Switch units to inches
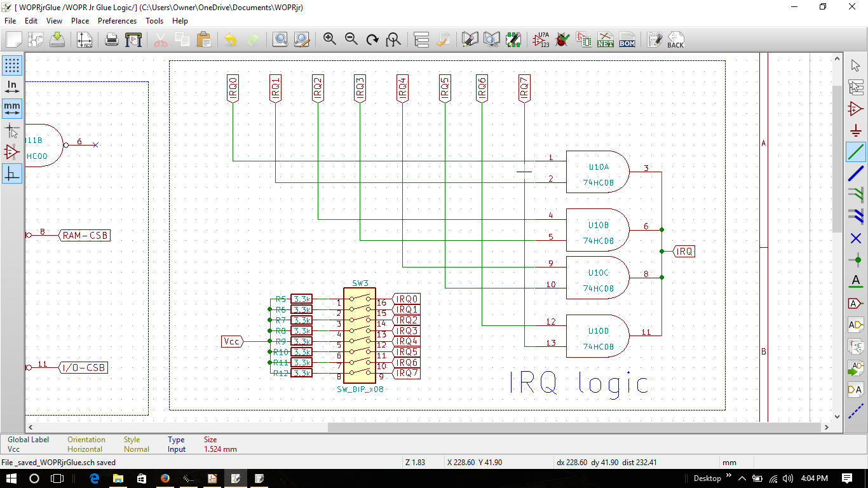Image resolution: width=868 pixels, height=488 pixels. tap(12, 87)
